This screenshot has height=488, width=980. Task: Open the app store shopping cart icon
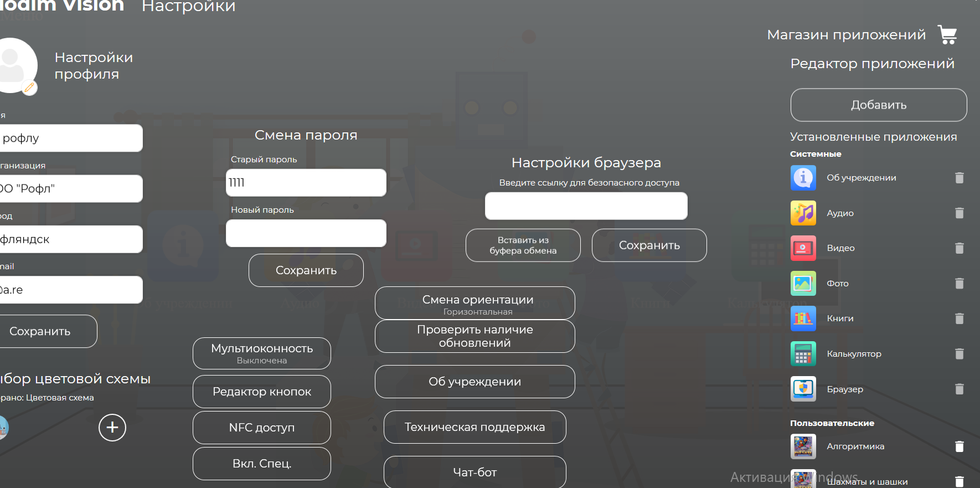(x=947, y=34)
